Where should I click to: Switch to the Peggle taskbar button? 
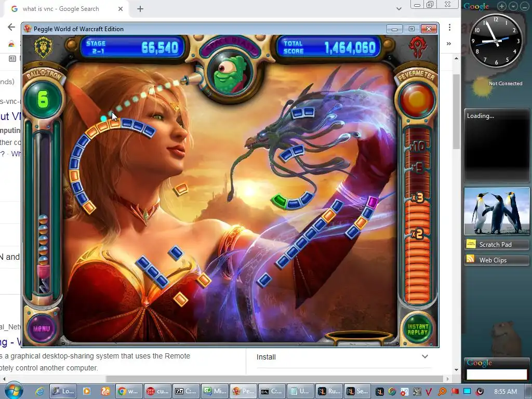[243, 391]
